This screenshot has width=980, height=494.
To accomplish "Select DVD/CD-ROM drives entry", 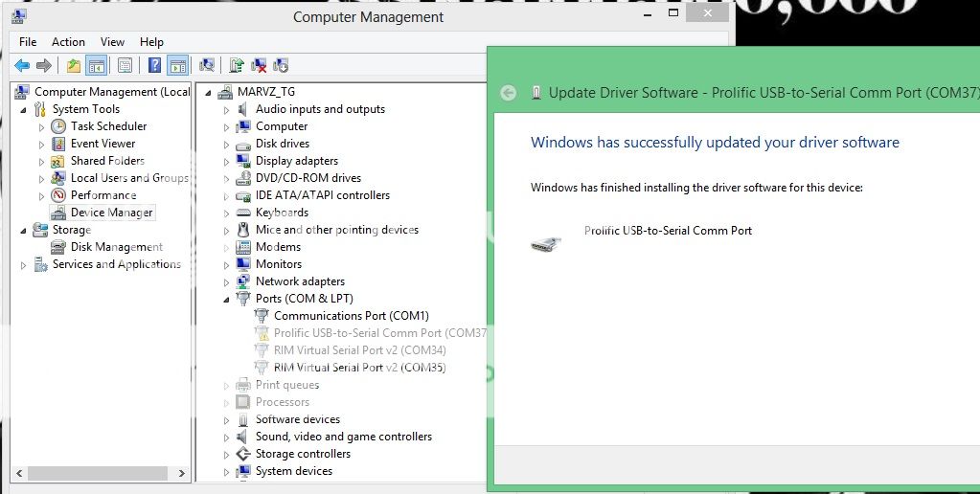I will click(x=308, y=178).
